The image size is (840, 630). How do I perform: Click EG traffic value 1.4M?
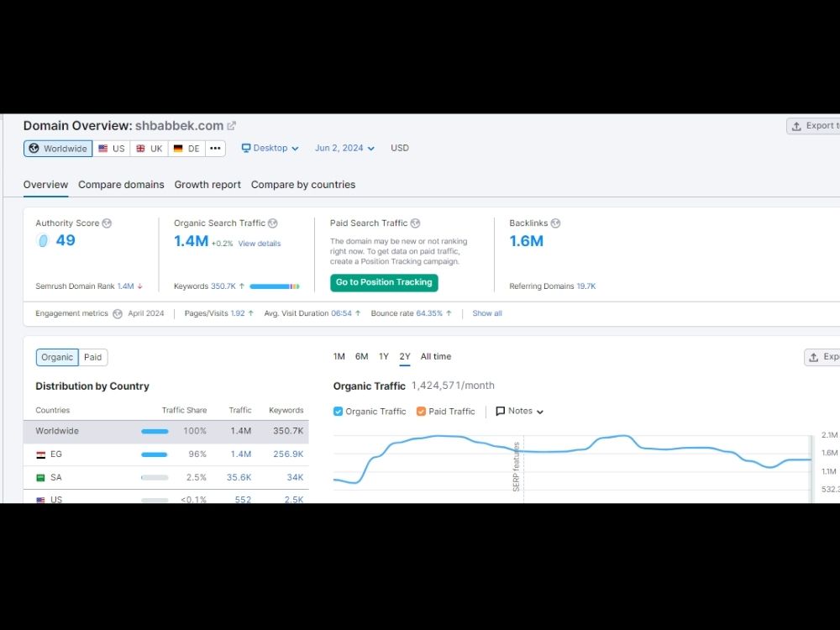click(241, 454)
